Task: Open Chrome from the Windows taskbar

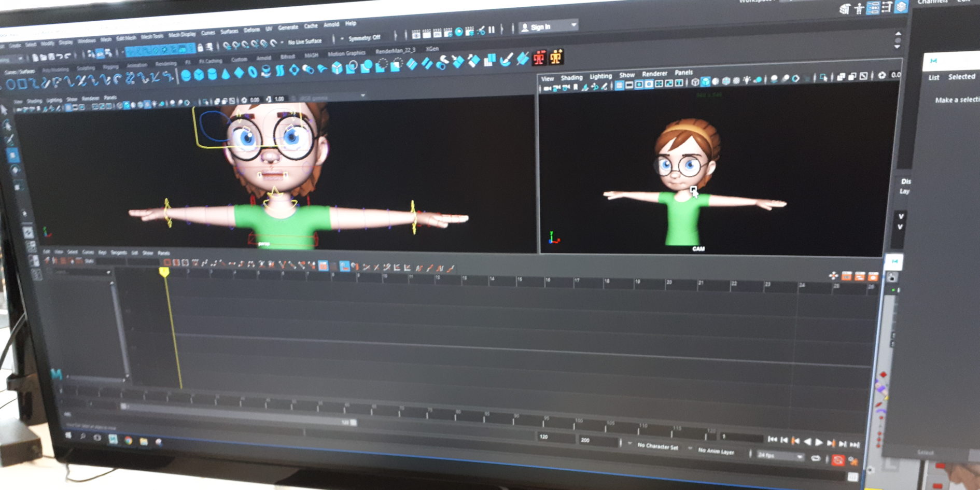Action: point(128,441)
